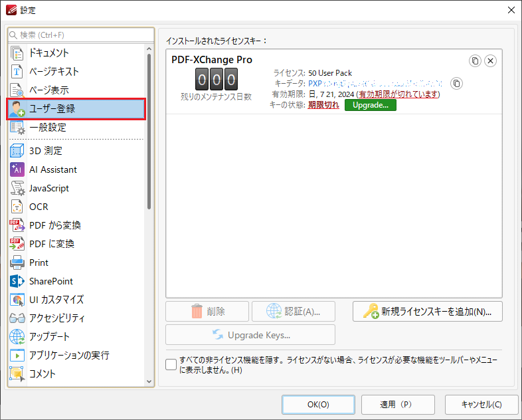Image resolution: width=522 pixels, height=420 pixels.
Task: Click the アップデート globe icon
Action: (17, 337)
